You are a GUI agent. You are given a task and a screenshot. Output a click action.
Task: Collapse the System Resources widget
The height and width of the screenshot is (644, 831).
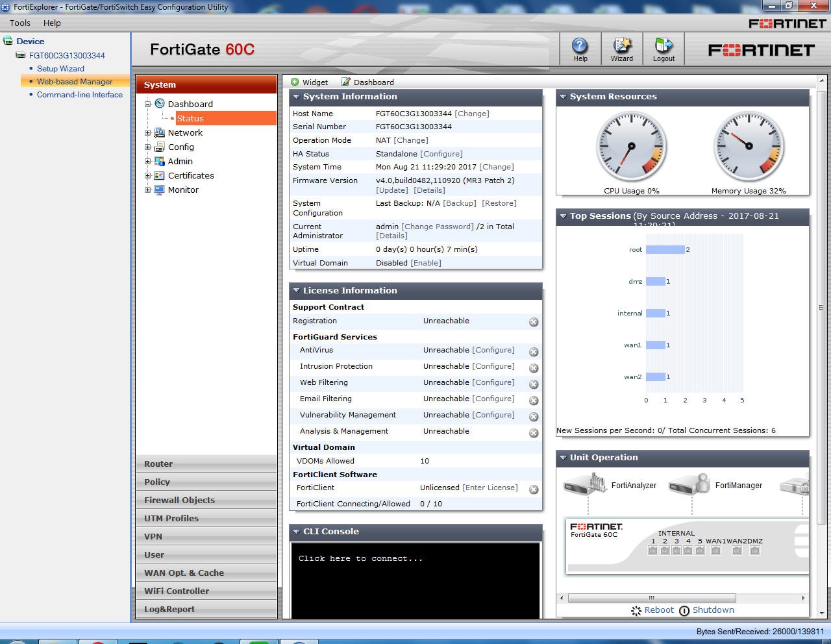(563, 97)
